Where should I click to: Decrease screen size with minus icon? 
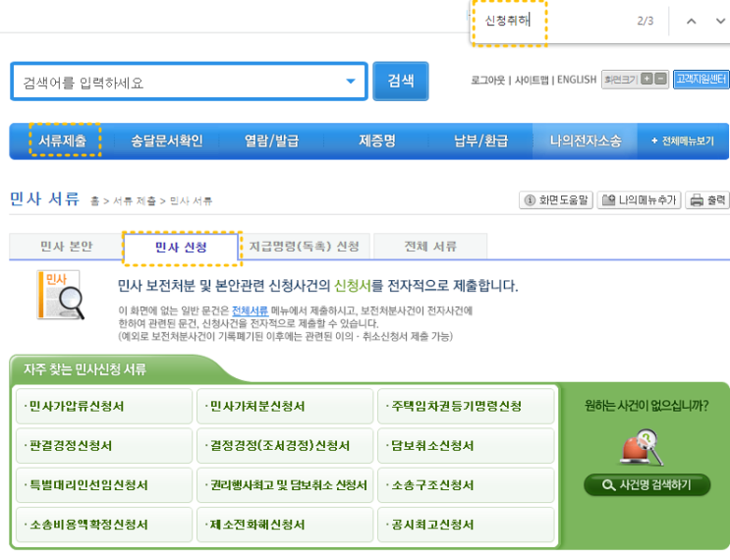(660, 79)
